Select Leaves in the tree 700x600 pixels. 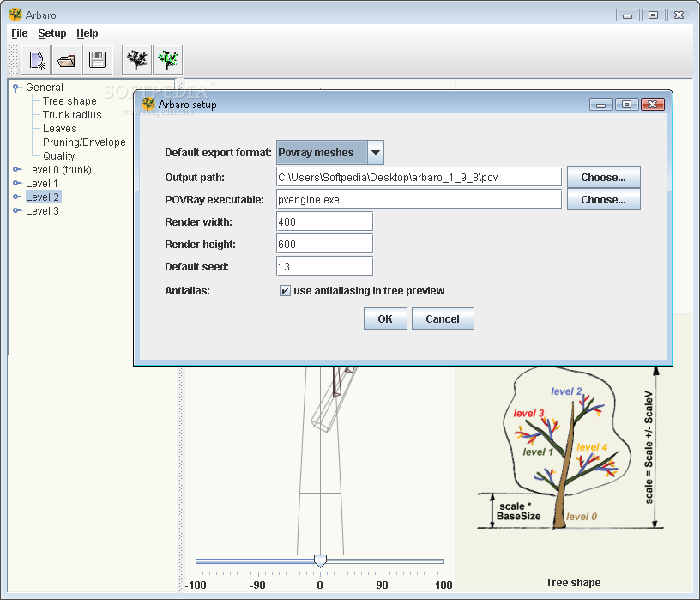pyautogui.click(x=60, y=129)
